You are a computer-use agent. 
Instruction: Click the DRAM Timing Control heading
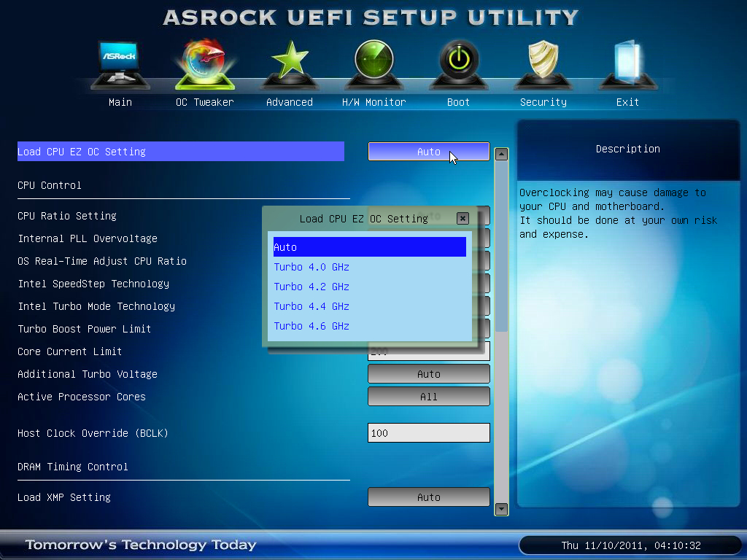73,467
